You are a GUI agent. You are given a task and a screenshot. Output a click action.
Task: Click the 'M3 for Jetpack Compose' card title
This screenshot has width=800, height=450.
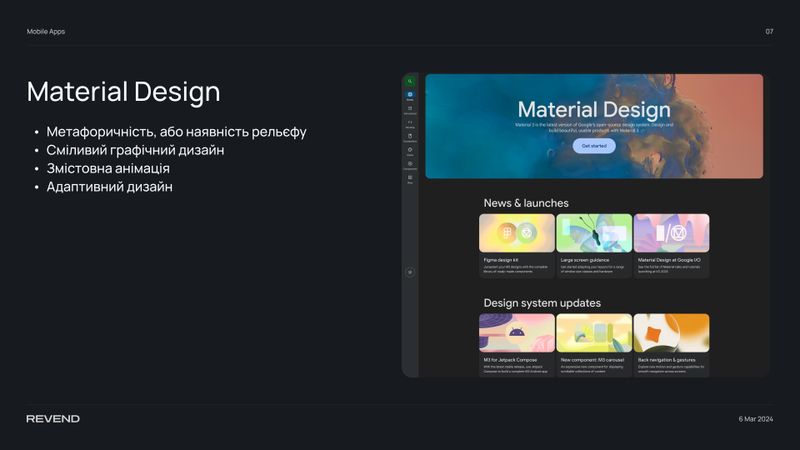(510, 360)
